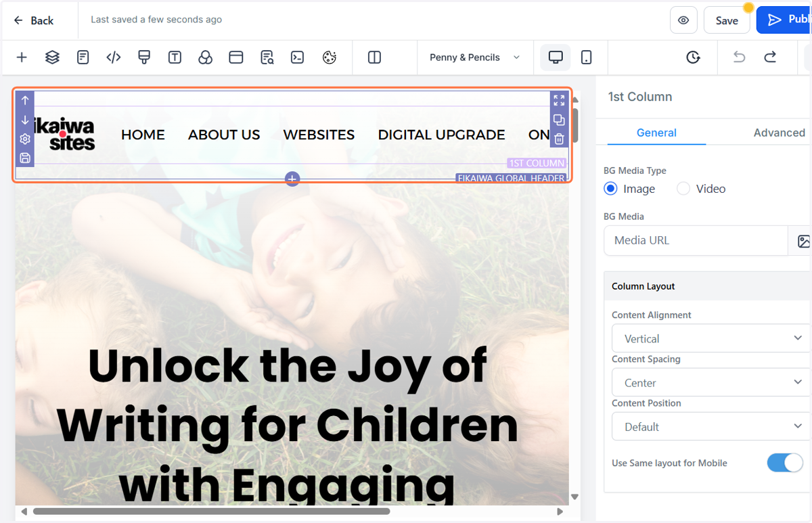Click the Fikaiwa sites logo
This screenshot has width=812, height=523.
[65, 134]
